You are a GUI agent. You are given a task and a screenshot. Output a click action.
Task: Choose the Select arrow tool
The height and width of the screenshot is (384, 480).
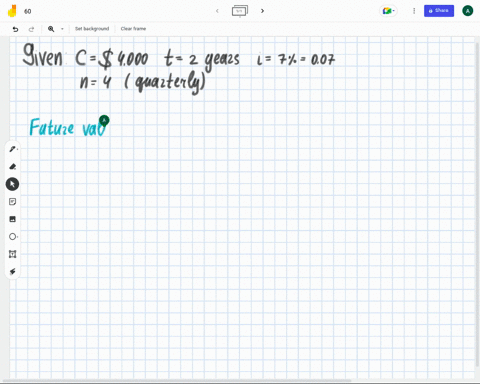click(12, 184)
